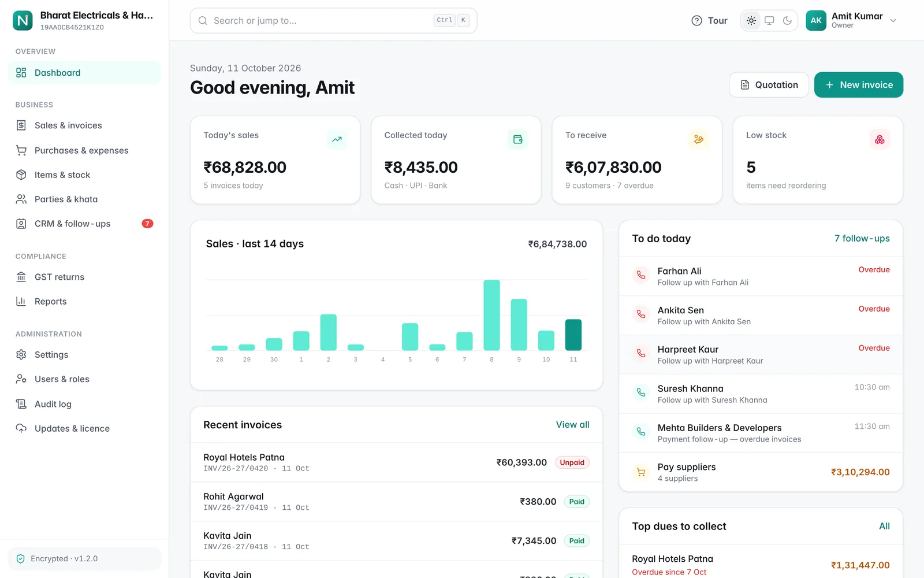Create a new Quotation
This screenshot has height=578, width=924.
click(769, 85)
